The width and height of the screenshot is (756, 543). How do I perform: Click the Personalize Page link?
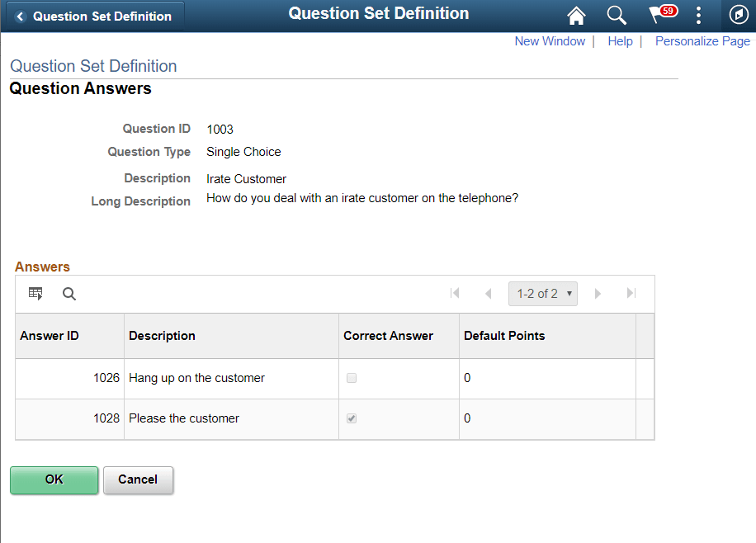[702, 40]
